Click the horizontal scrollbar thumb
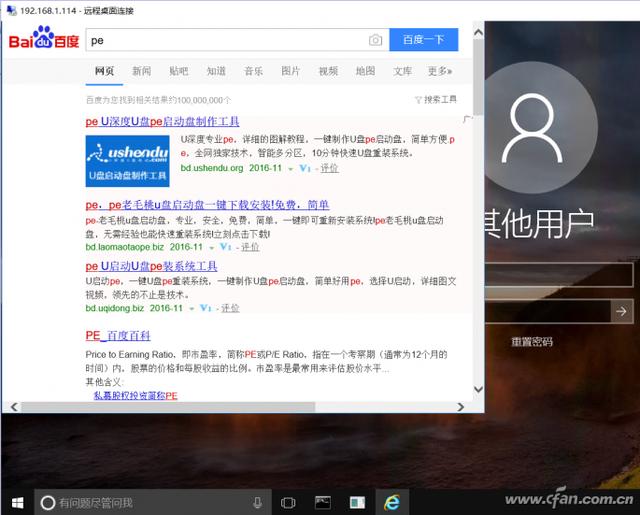Image resolution: width=640 pixels, height=515 pixels. (x=168, y=407)
